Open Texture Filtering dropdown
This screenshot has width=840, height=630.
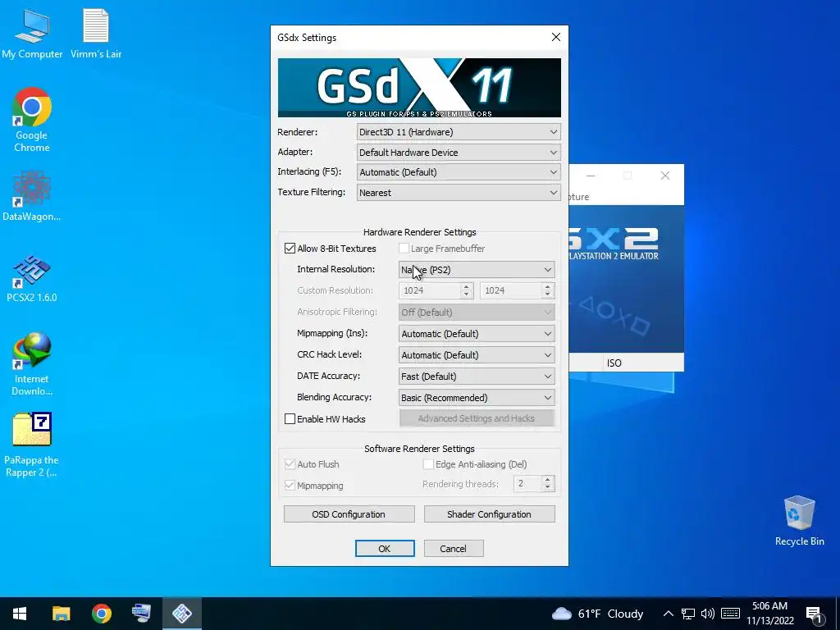(x=459, y=192)
